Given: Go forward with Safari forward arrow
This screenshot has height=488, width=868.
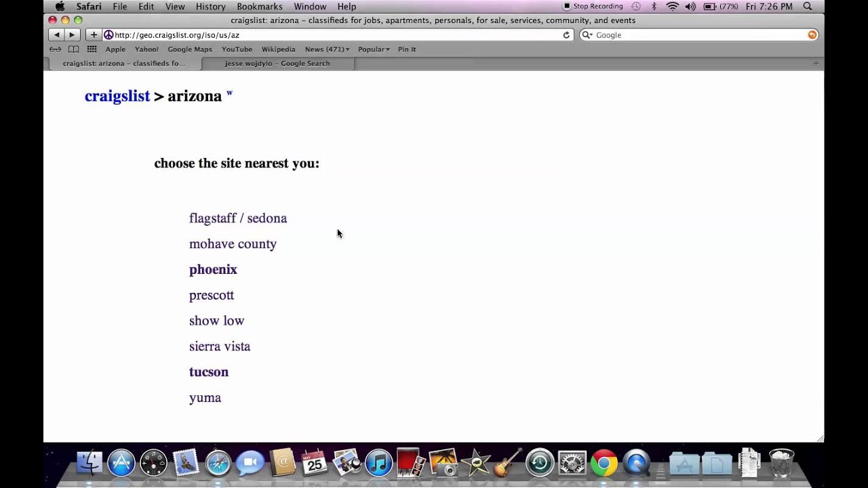Looking at the screenshot, I should (x=72, y=35).
